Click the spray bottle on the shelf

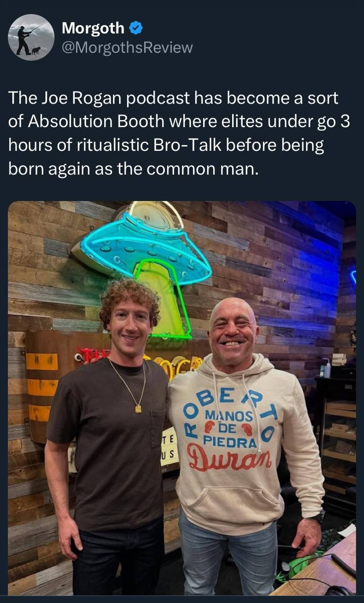coord(326,368)
